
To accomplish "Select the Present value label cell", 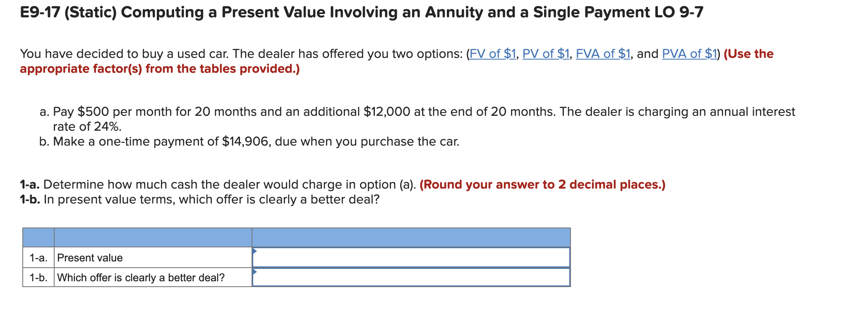I will [90, 257].
